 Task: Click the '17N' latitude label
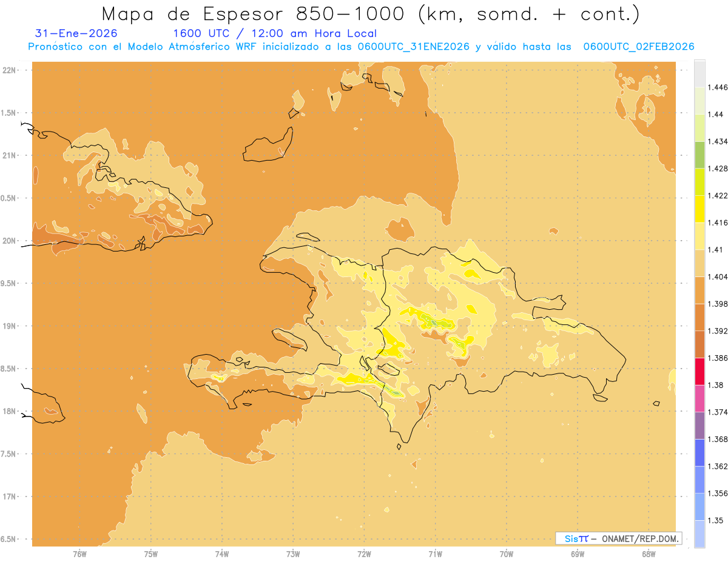(10, 497)
